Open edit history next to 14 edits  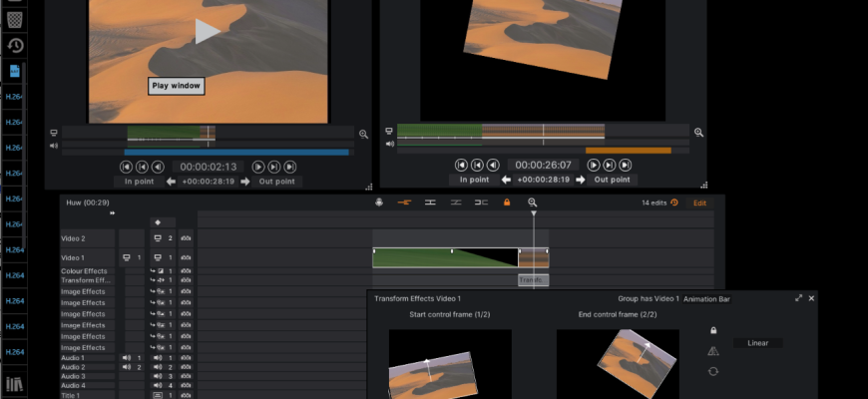click(x=674, y=202)
